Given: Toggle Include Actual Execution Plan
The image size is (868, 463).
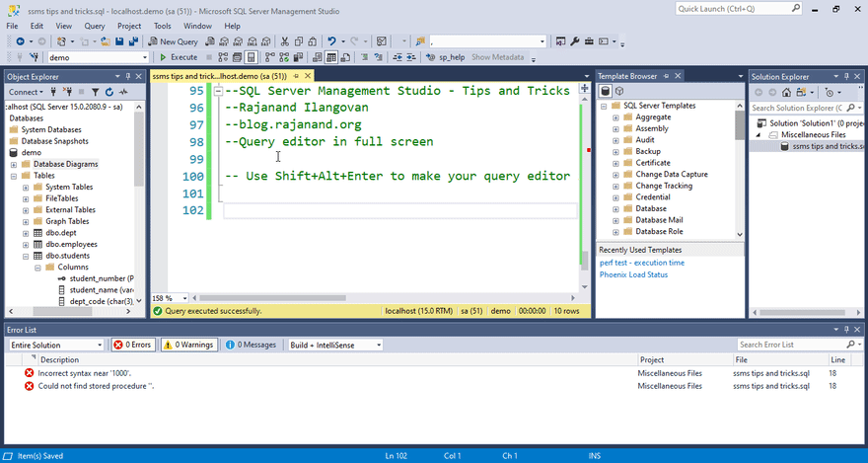Looking at the screenshot, I should [x=270, y=57].
